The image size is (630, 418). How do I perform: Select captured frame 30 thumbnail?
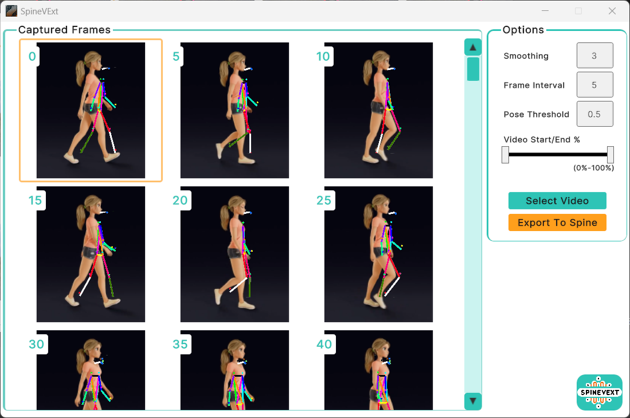[x=91, y=370]
